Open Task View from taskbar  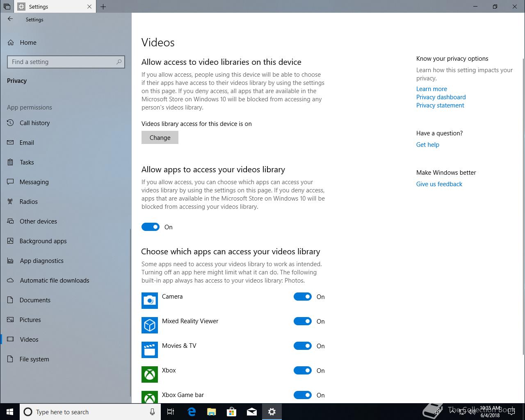click(x=171, y=412)
